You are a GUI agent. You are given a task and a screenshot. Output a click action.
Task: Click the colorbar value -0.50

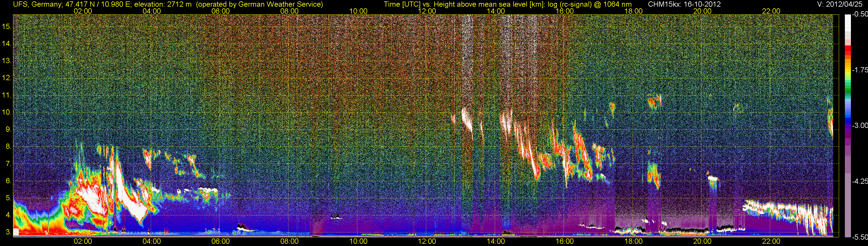(860, 14)
